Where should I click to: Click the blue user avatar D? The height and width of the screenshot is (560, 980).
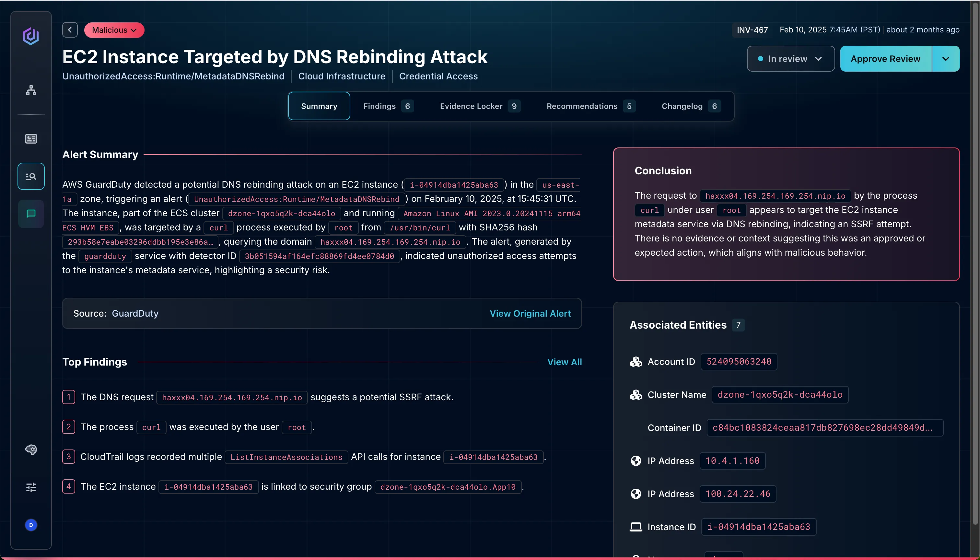(x=31, y=525)
